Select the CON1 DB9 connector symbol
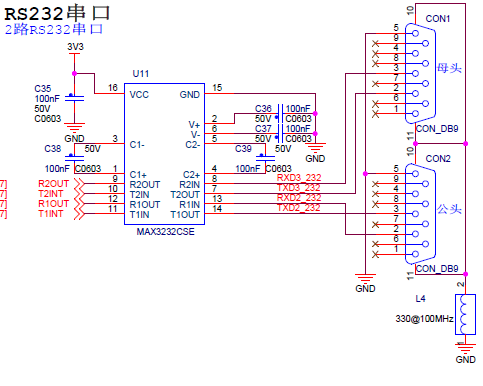The image size is (483, 386). coord(420,73)
